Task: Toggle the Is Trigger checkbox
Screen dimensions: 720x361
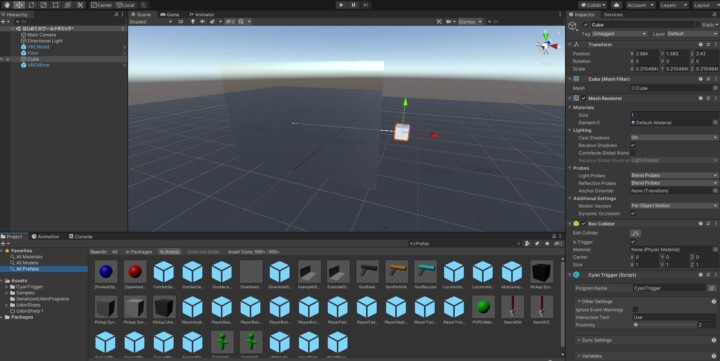Action: pos(633,242)
